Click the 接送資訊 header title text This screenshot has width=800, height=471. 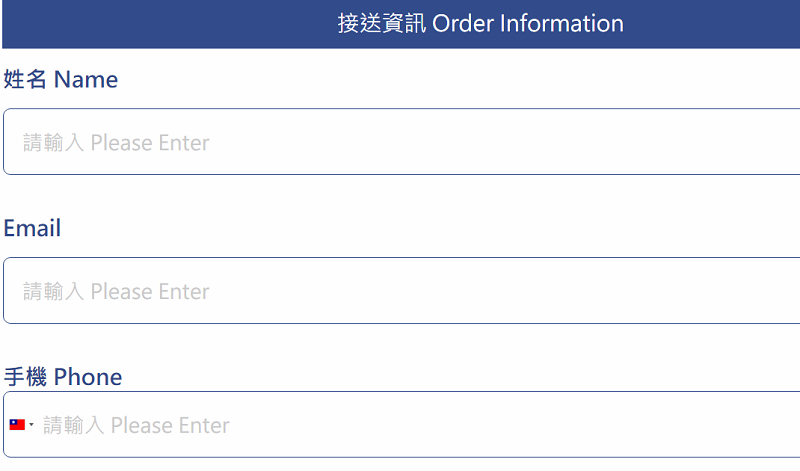(x=382, y=24)
